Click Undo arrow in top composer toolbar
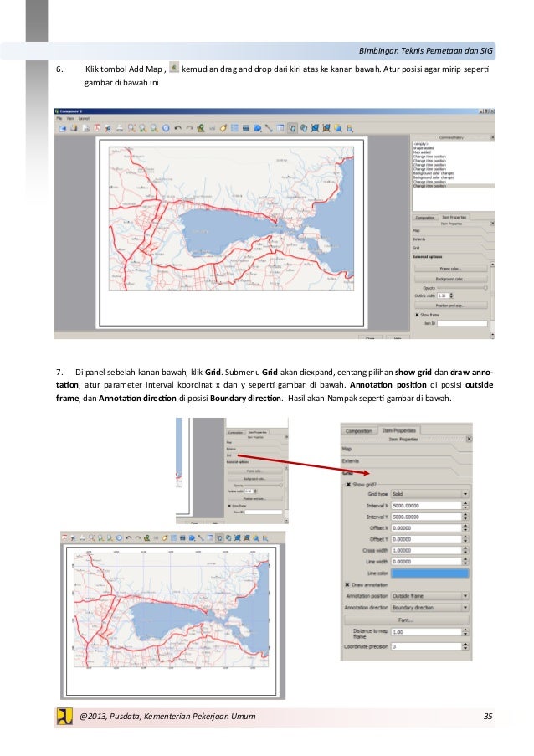534x756 pixels. pos(177,128)
